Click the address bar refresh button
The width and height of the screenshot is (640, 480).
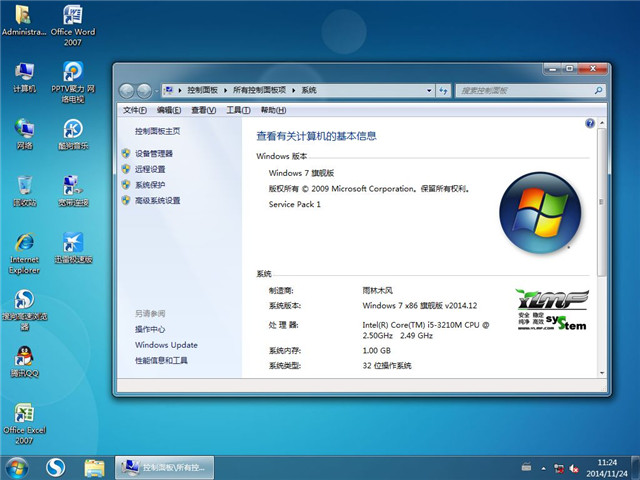[x=443, y=91]
